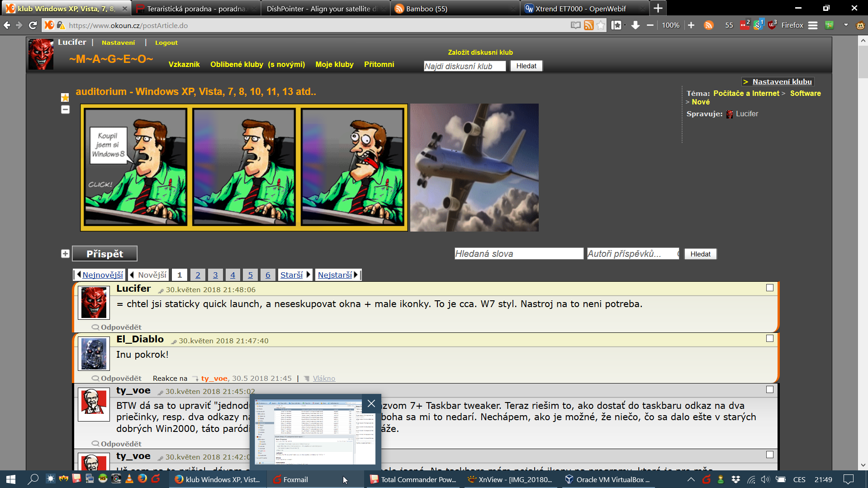
Task: Open the S extension icon with badge 1
Action: [758, 25]
